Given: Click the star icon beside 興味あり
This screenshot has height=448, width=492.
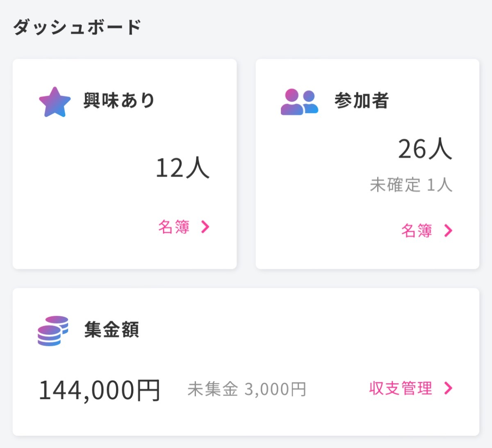Looking at the screenshot, I should click(55, 102).
